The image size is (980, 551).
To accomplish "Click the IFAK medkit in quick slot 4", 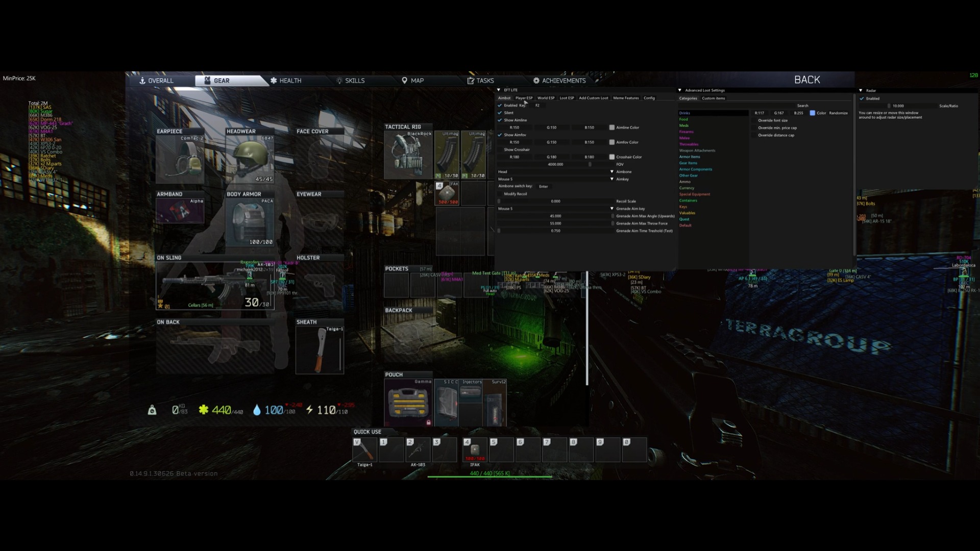I will click(x=475, y=449).
